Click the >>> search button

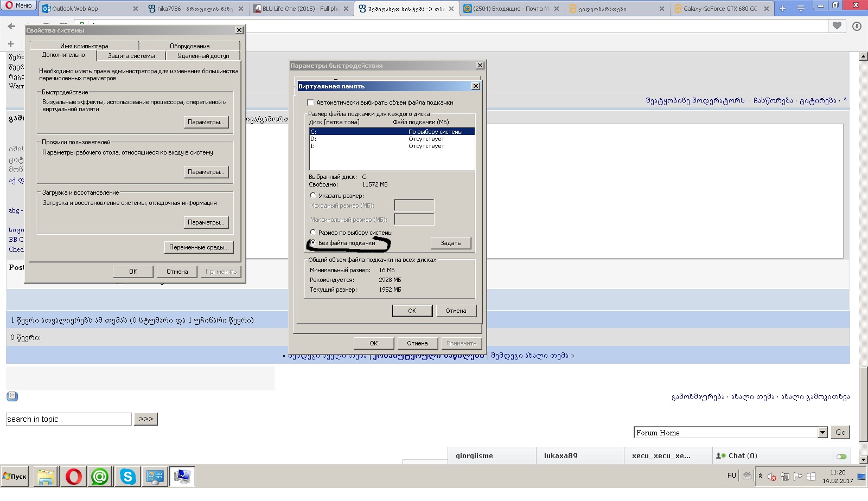coord(146,419)
